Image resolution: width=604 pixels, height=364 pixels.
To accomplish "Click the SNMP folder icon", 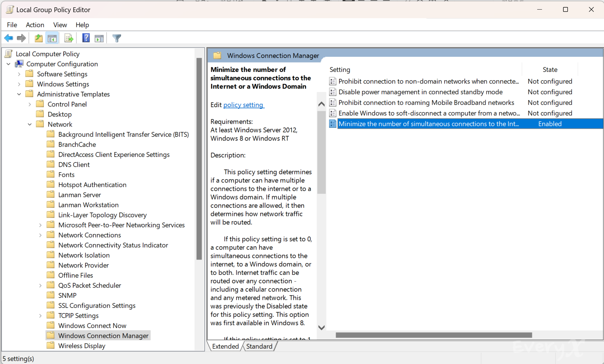I will click(x=50, y=295).
